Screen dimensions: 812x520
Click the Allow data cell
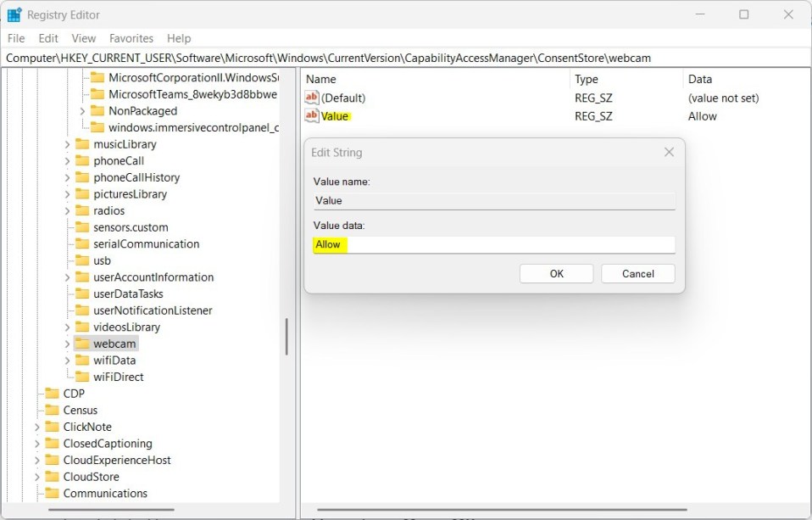[702, 116]
